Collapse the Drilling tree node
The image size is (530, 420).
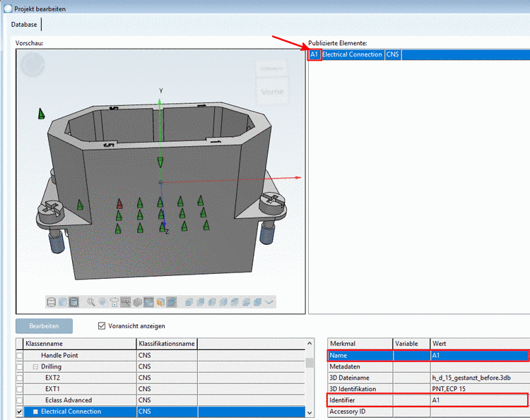(35, 366)
